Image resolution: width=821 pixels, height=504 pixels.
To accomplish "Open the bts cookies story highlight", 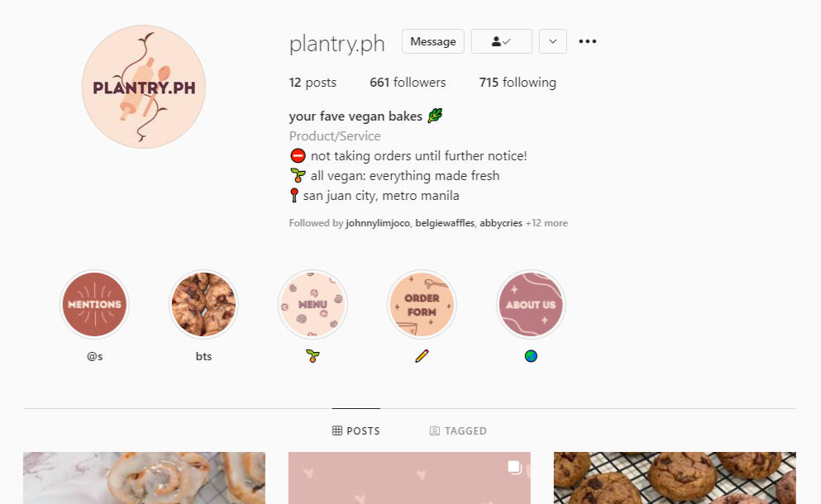I will (203, 304).
